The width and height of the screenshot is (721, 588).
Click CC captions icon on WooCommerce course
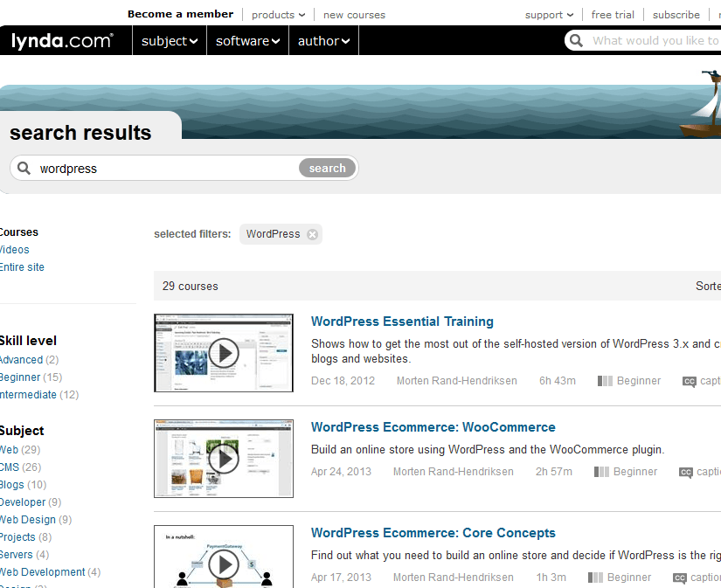[x=685, y=473]
